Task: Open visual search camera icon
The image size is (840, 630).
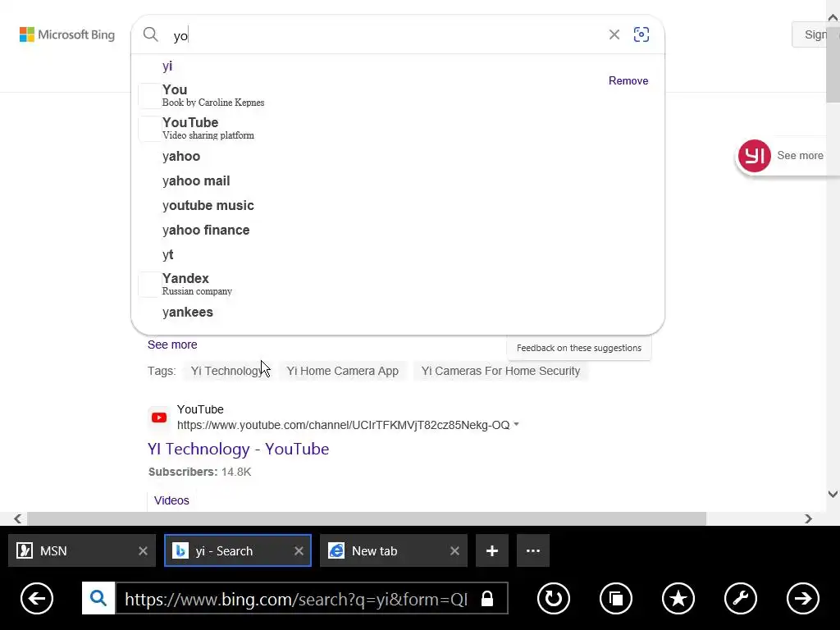Action: tap(641, 34)
